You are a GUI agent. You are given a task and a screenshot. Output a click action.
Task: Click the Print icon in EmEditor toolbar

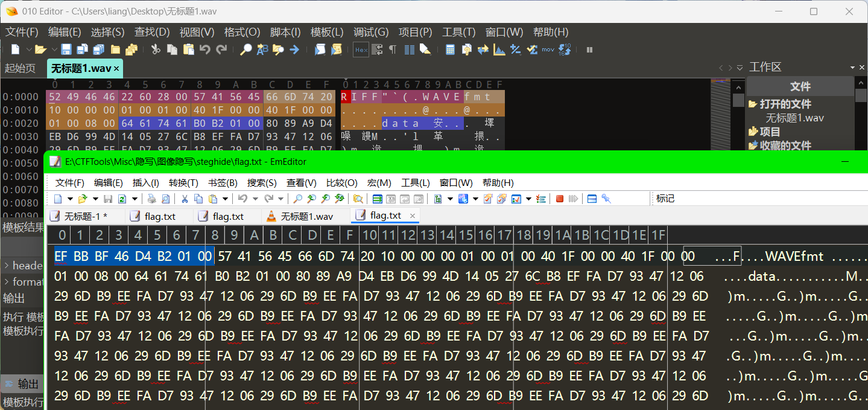click(151, 199)
